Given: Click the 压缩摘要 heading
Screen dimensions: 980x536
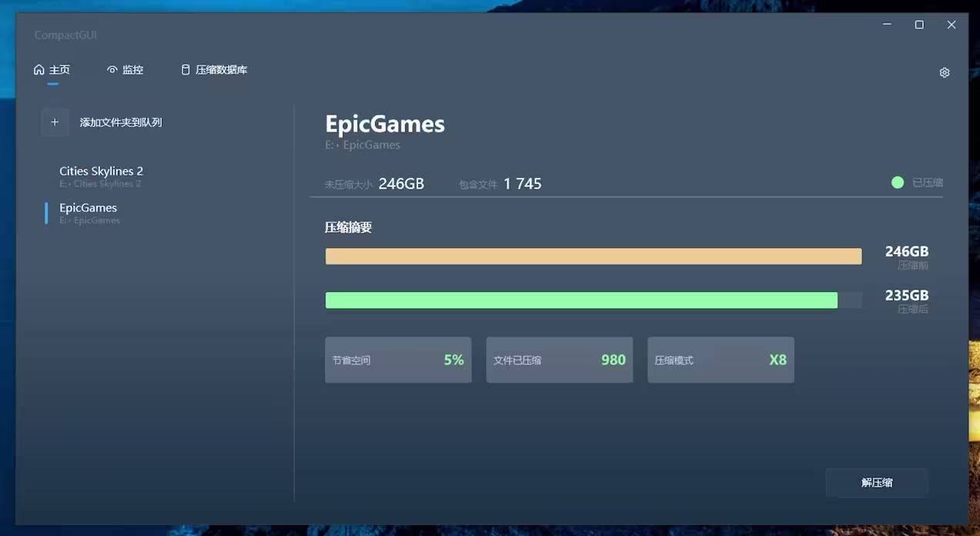Looking at the screenshot, I should click(348, 228).
